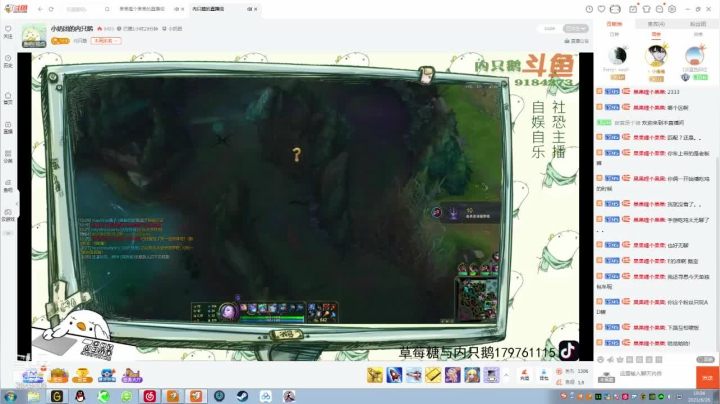Switch to the VIP (4) tab
The image size is (720, 404).
click(656, 24)
